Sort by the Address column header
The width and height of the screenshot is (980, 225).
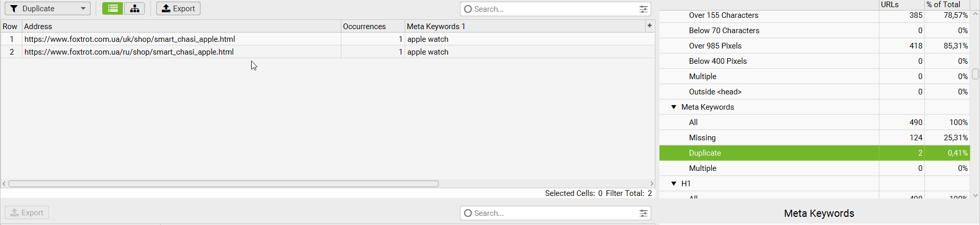181,27
